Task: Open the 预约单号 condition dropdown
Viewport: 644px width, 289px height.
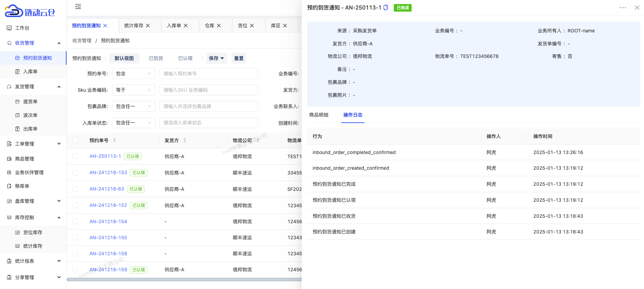Action: tap(133, 74)
